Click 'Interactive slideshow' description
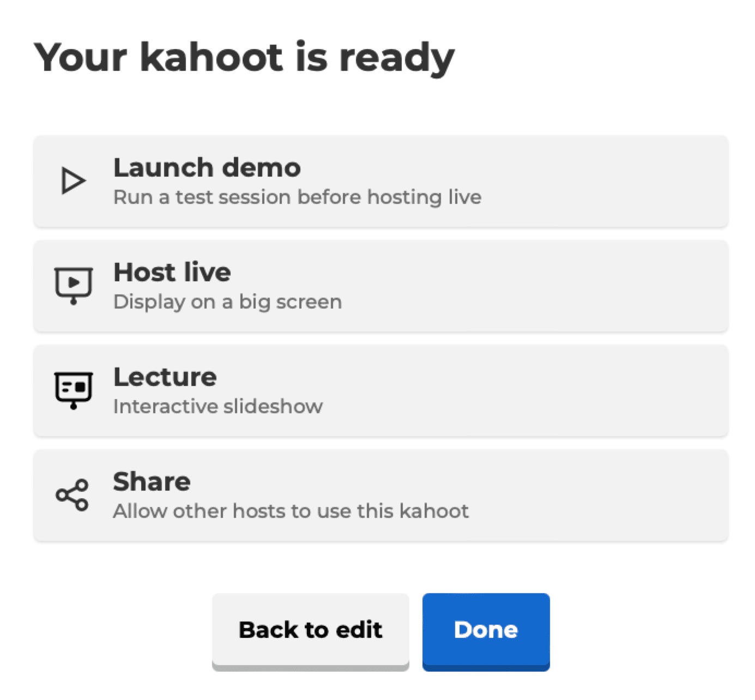 click(x=218, y=407)
